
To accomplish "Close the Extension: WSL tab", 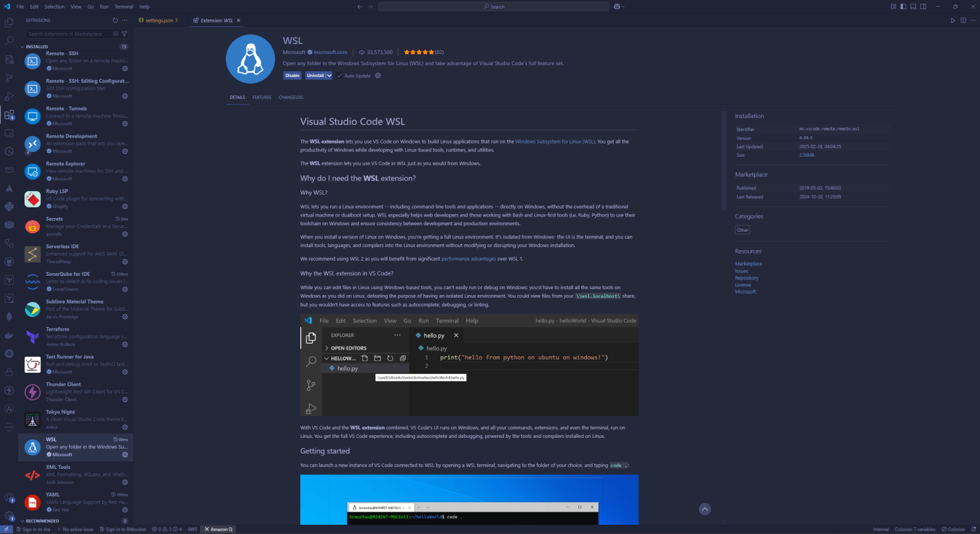I will pyautogui.click(x=238, y=20).
